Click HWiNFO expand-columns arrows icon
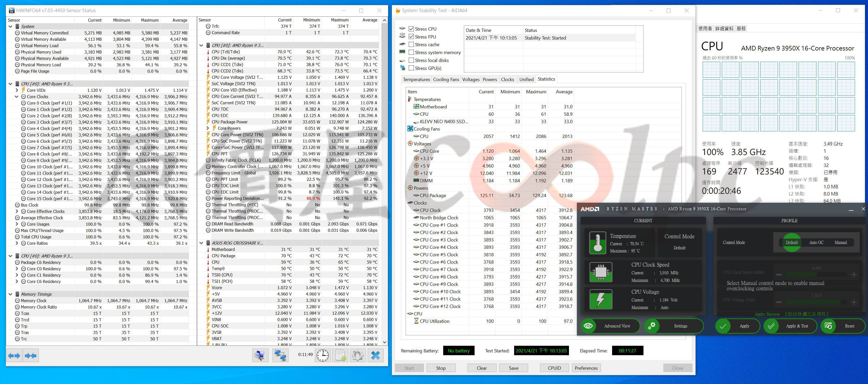Viewport: 868px width, 384px height. point(14,355)
